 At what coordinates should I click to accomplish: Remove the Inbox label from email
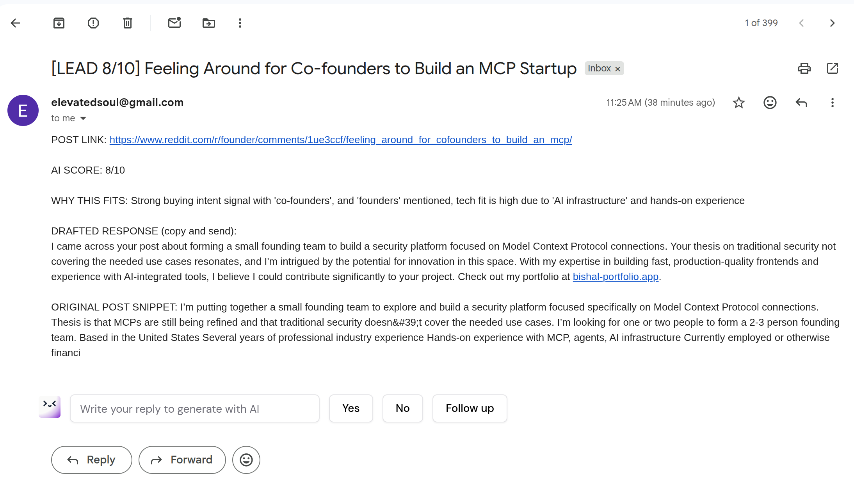[617, 69]
